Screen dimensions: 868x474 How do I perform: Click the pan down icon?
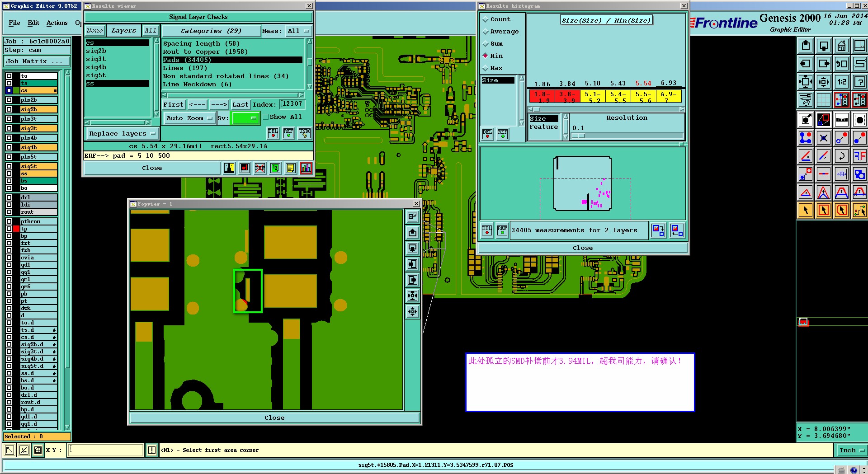[x=824, y=46]
